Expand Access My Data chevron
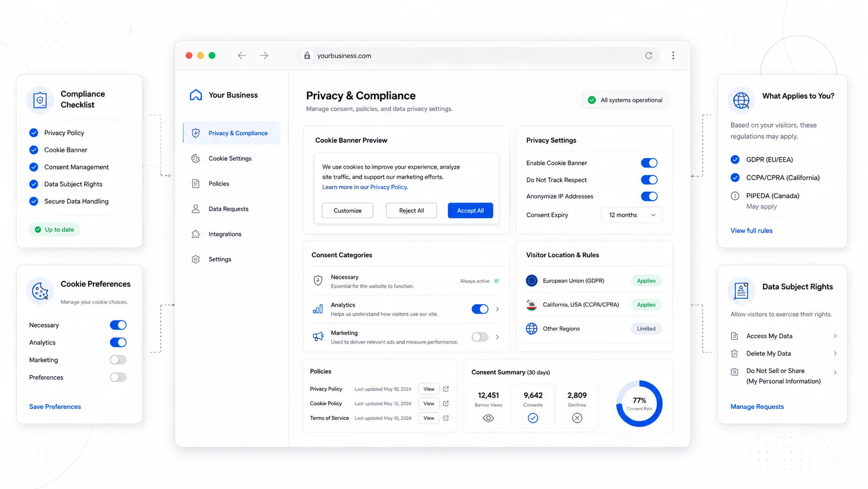This screenshot has height=489, width=868. (835, 336)
